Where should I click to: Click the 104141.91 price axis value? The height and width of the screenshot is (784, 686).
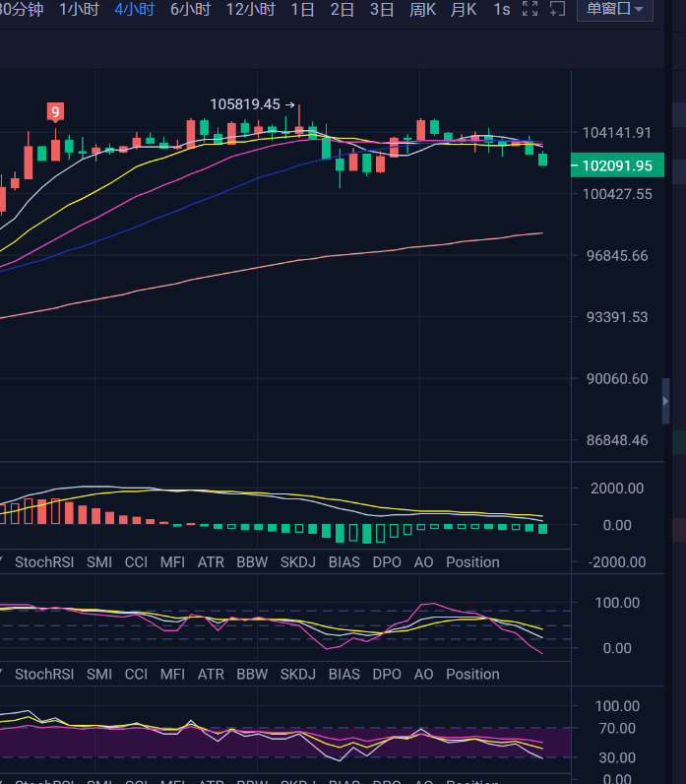coord(617,133)
